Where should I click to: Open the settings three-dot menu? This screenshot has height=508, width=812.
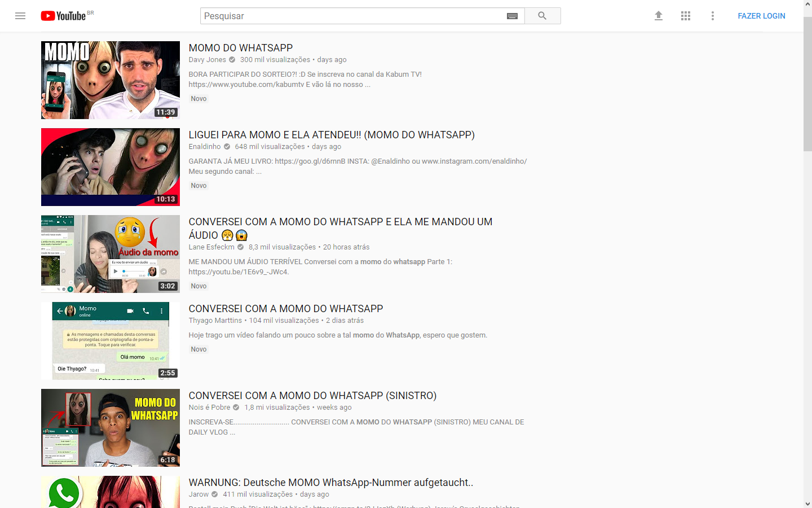click(x=713, y=16)
